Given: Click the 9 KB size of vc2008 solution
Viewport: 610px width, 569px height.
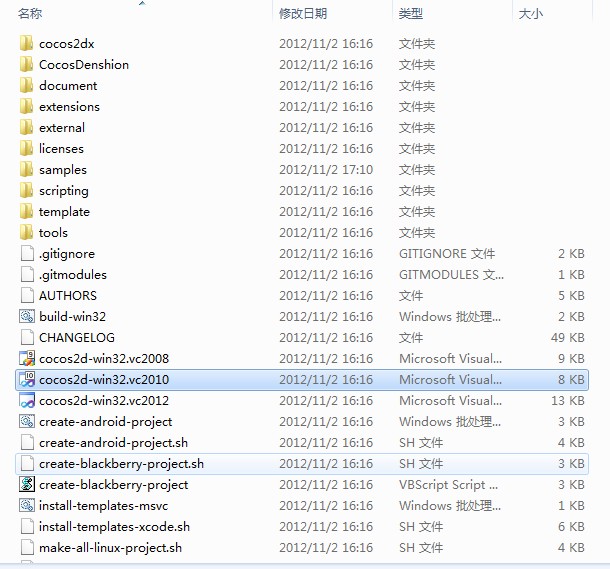Looking at the screenshot, I should tap(571, 359).
